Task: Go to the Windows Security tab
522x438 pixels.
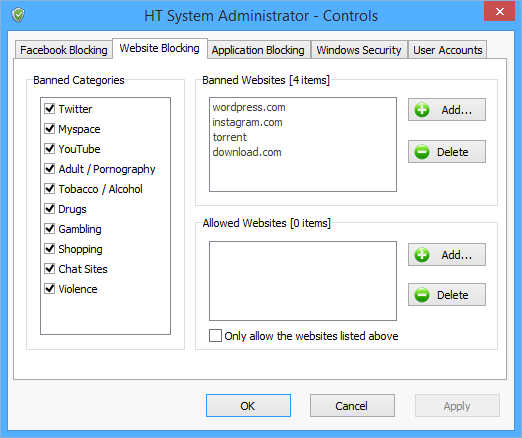Action: point(359,50)
